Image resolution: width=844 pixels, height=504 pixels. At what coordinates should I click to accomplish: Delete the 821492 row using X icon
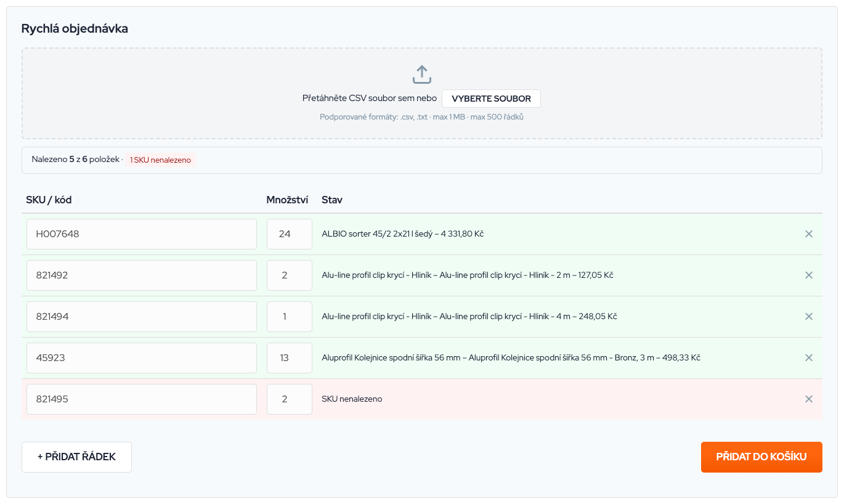[x=809, y=275]
